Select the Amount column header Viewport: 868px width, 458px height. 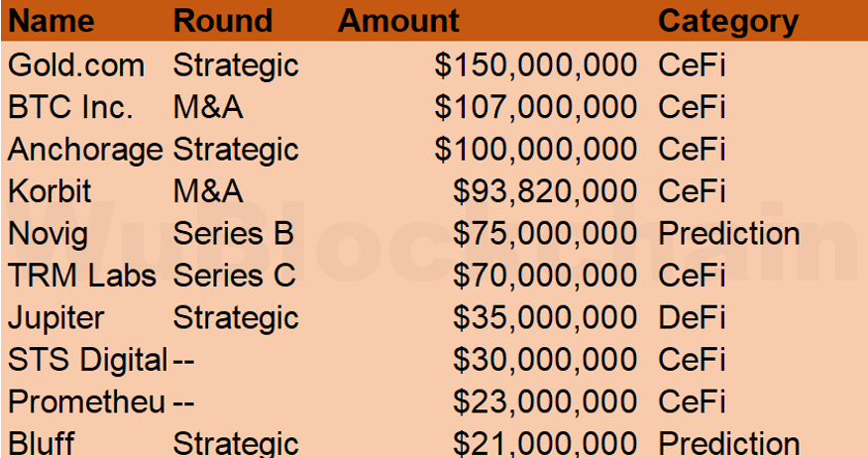(x=398, y=21)
